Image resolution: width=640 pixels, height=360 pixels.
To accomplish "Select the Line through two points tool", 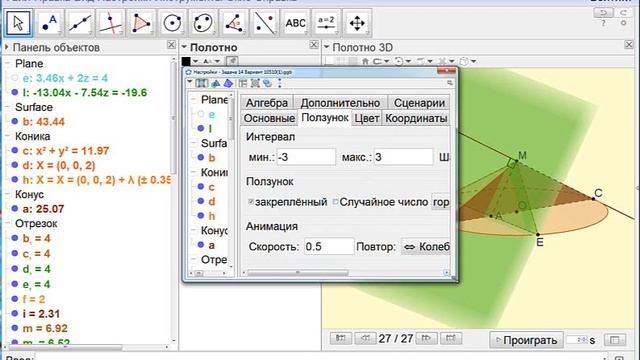I will pyautogui.click(x=80, y=23).
